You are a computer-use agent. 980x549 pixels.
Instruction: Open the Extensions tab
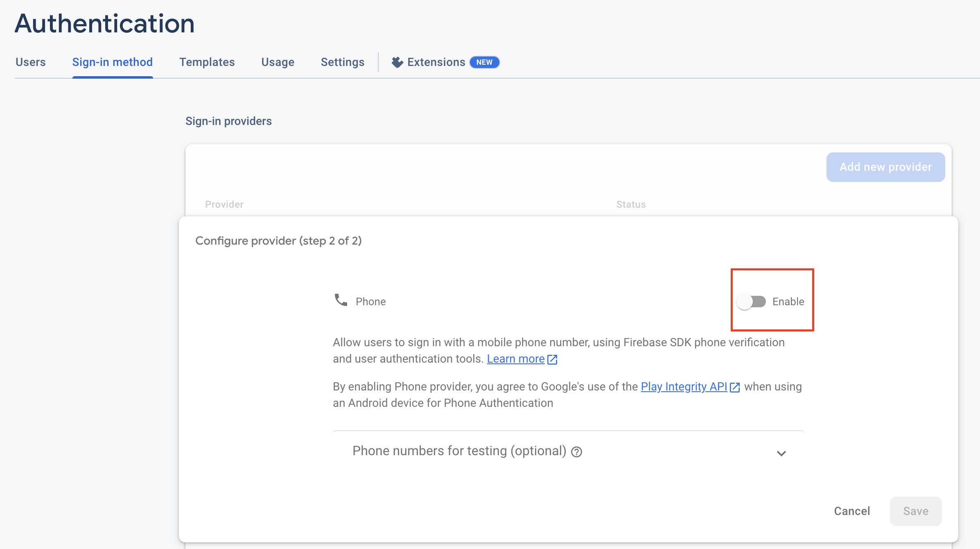pos(436,62)
